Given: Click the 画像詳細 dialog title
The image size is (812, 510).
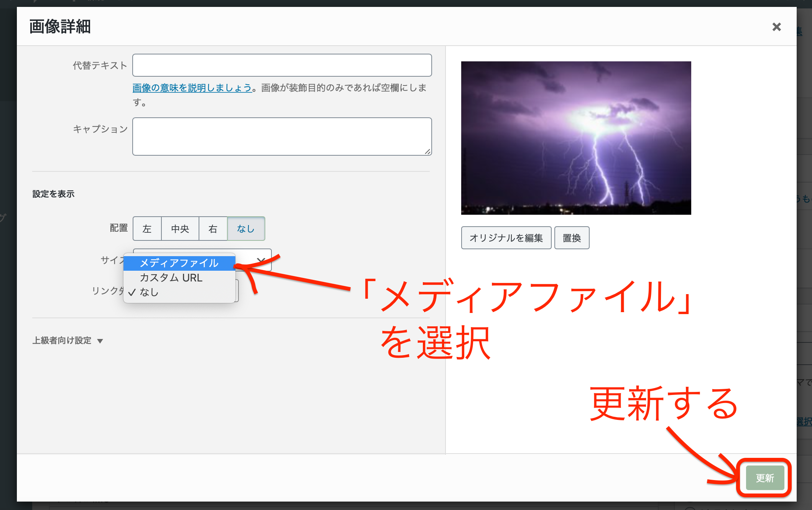Looking at the screenshot, I should click(60, 27).
